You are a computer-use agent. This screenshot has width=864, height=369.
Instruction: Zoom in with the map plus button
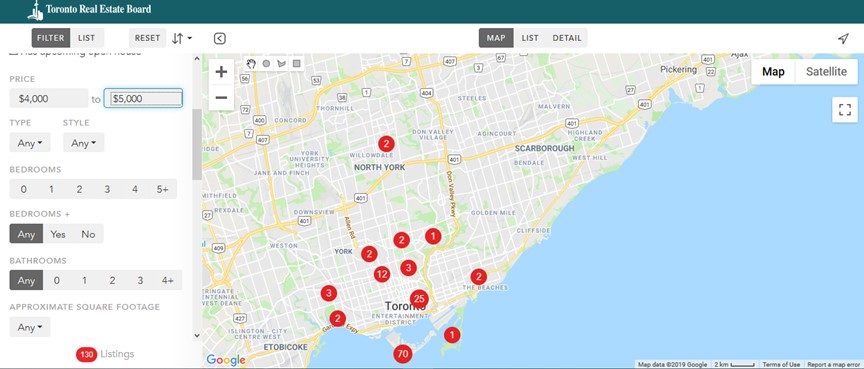point(222,72)
